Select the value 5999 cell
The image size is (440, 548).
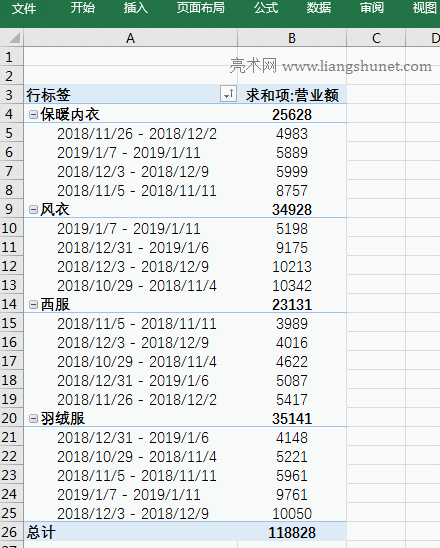[x=292, y=171]
